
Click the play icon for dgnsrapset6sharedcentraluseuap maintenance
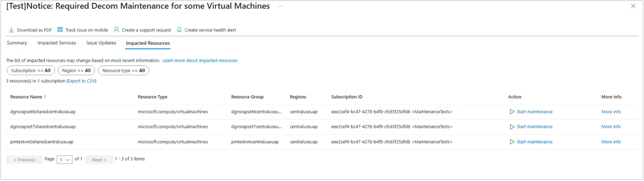(512, 112)
